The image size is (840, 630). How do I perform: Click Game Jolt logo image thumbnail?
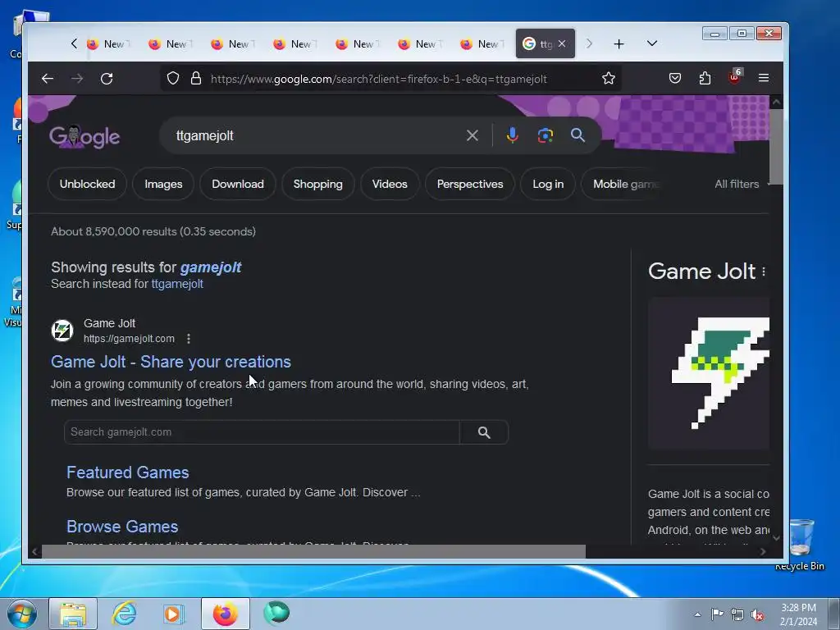pos(709,373)
